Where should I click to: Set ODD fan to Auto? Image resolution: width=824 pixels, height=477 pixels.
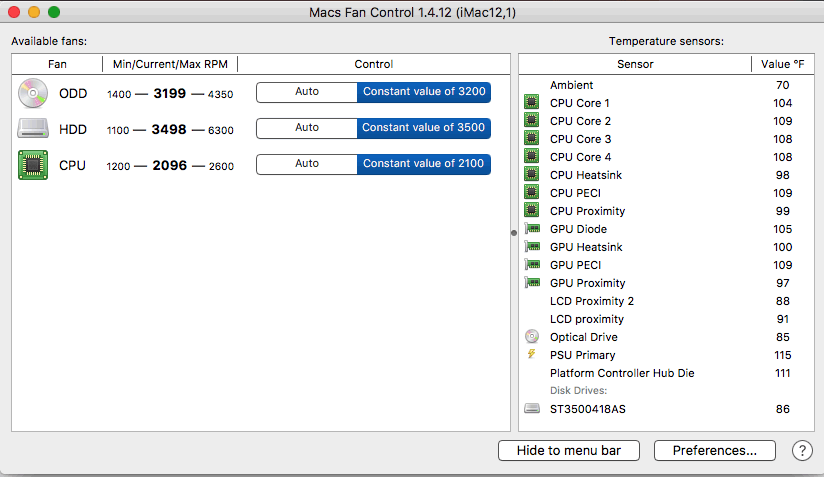(307, 92)
